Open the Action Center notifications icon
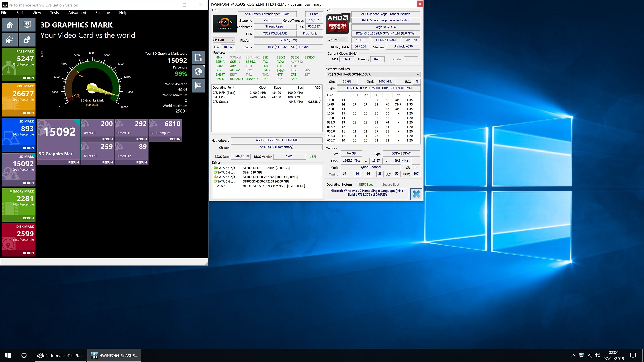The image size is (644, 362). point(633,355)
